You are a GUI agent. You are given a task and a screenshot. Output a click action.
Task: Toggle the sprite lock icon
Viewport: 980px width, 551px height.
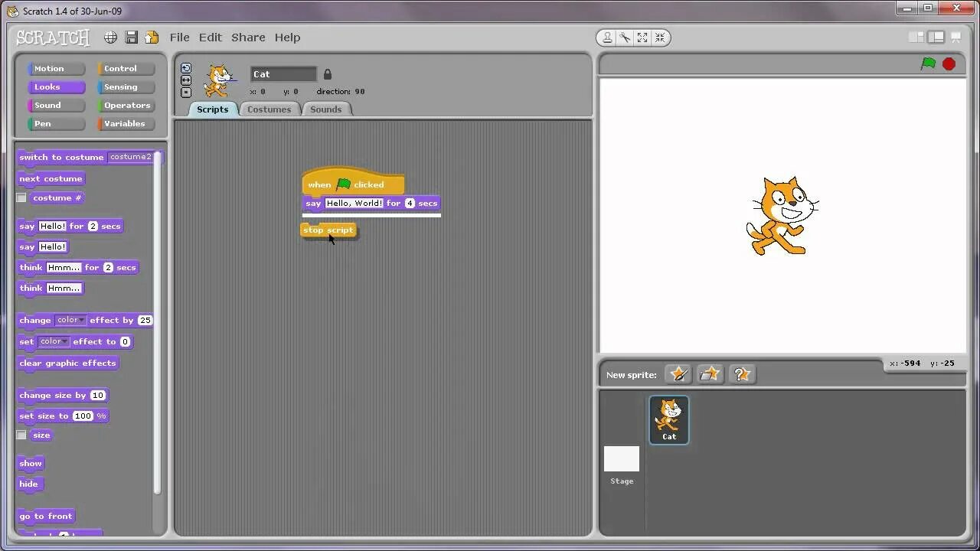pyautogui.click(x=328, y=74)
